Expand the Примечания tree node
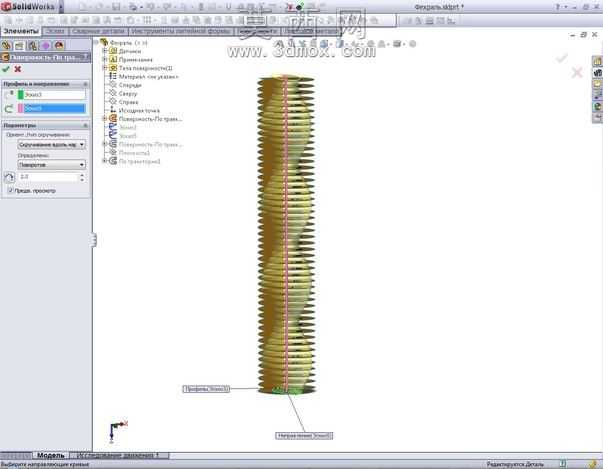603x469 pixels. (105, 59)
